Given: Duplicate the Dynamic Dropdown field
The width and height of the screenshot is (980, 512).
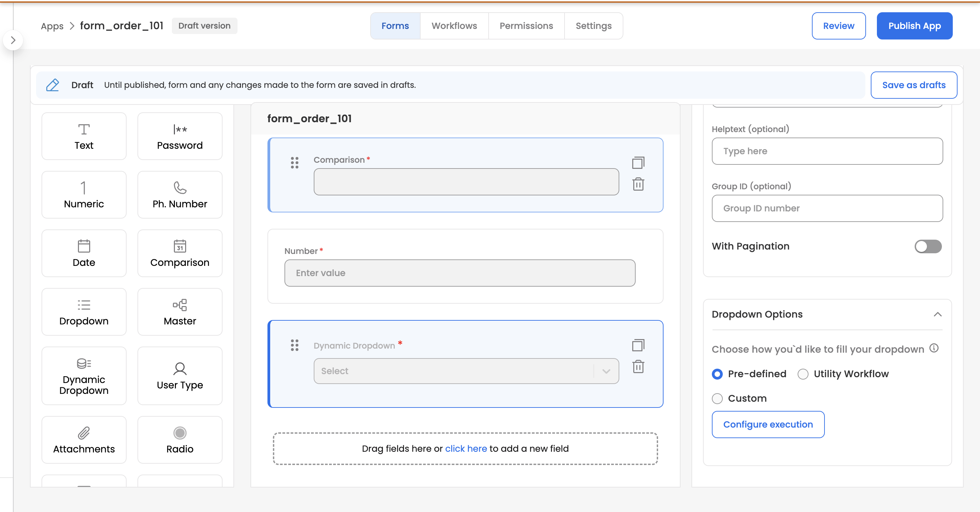Looking at the screenshot, I should point(638,345).
